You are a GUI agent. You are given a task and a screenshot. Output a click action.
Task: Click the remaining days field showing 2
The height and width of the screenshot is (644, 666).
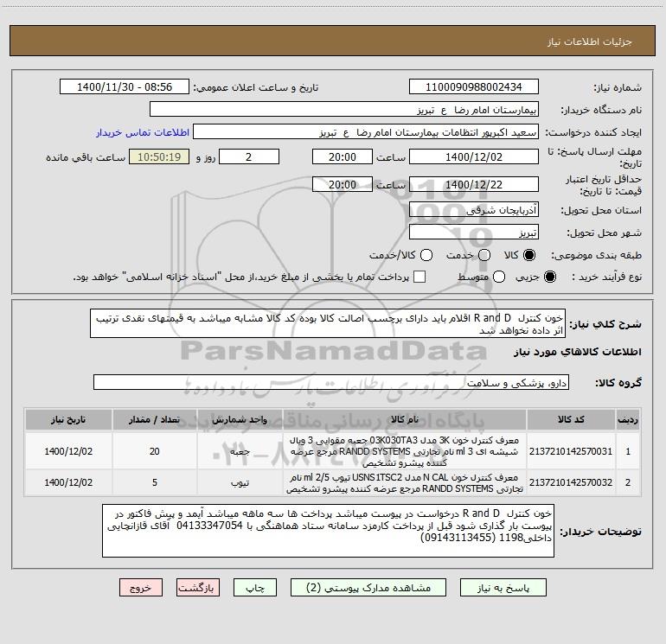pos(249,156)
